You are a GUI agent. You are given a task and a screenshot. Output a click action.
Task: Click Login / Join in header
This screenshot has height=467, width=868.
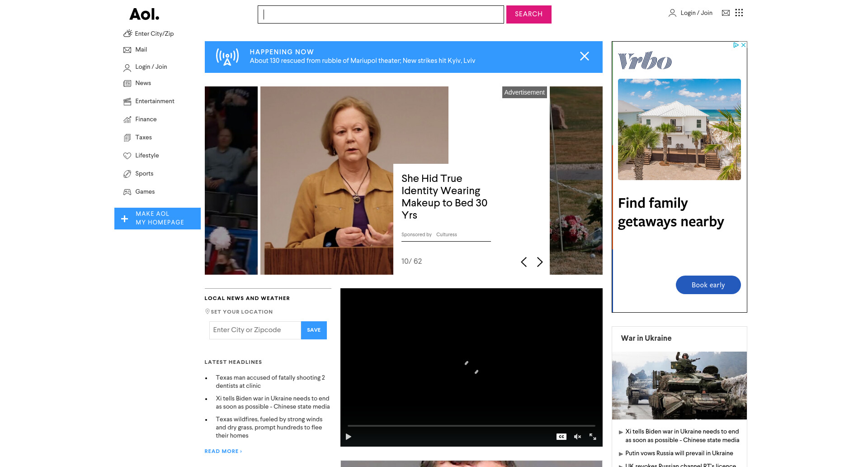pyautogui.click(x=696, y=13)
